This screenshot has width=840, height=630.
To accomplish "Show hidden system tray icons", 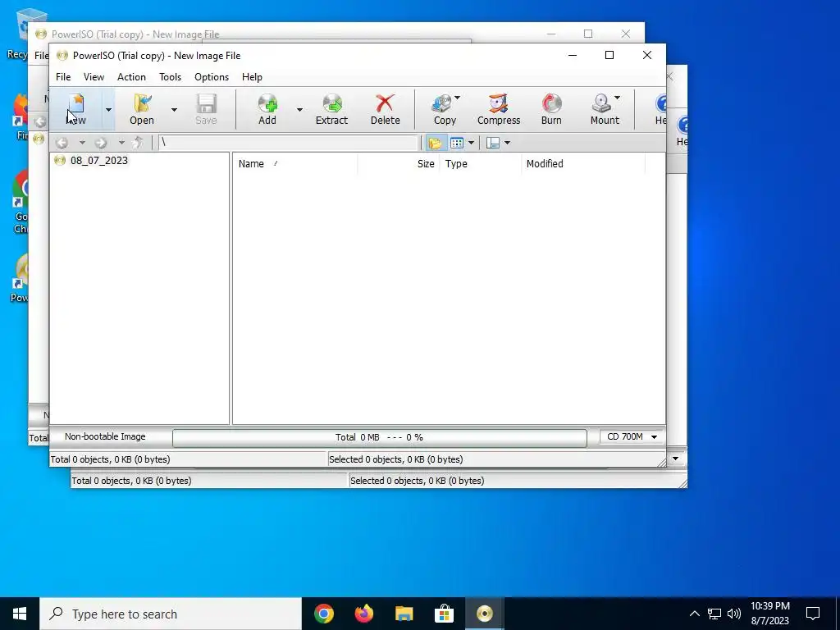I will (x=694, y=614).
